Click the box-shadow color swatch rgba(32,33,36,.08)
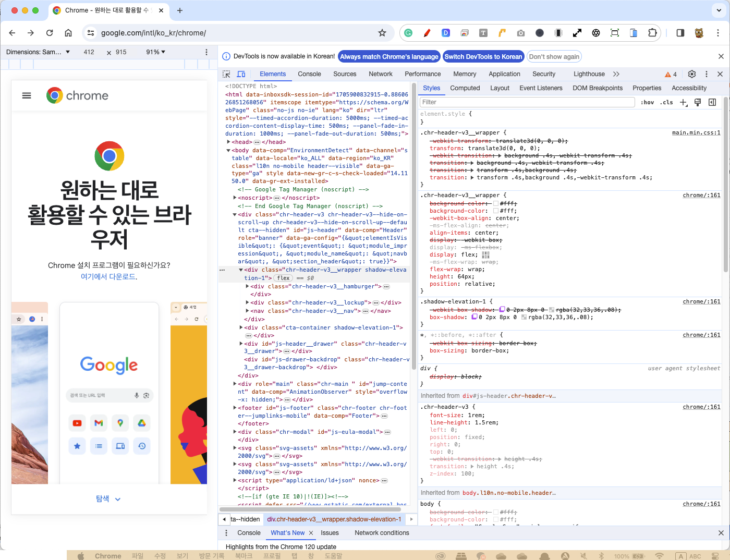 [x=524, y=317]
